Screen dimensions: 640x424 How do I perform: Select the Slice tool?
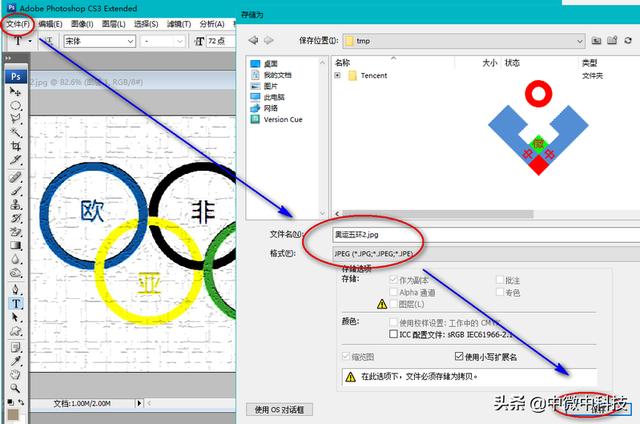click(x=16, y=159)
